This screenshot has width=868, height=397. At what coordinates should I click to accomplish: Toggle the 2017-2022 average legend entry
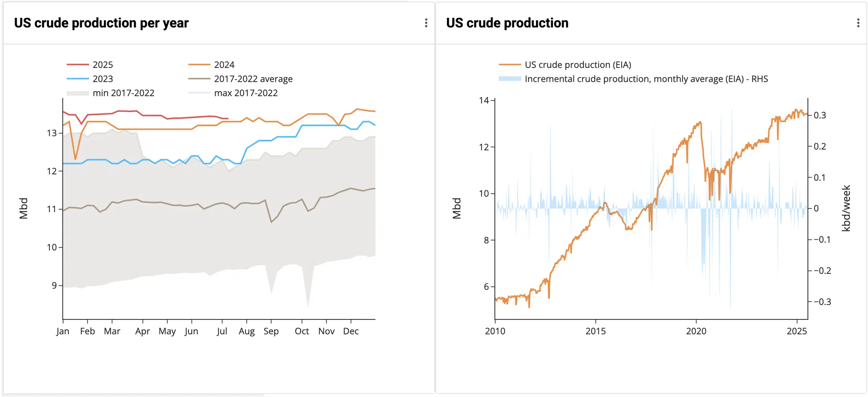[240, 79]
